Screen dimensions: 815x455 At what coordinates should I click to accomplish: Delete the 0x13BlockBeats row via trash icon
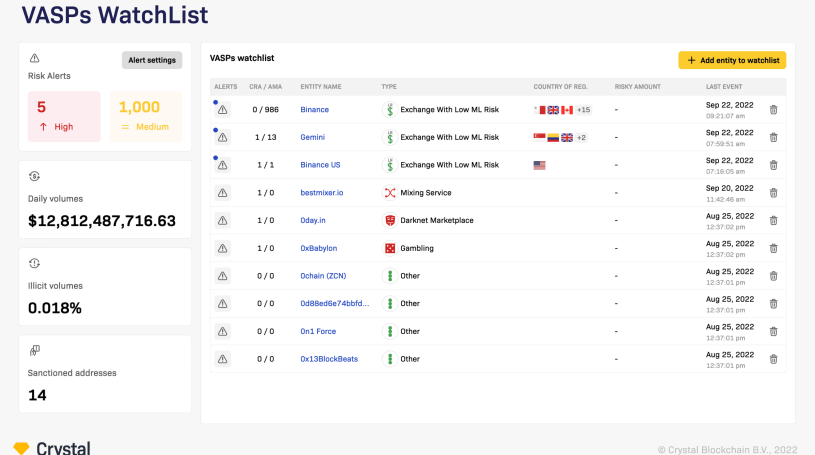coord(773,359)
